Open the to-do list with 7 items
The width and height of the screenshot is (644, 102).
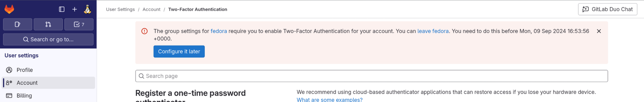click(79, 24)
